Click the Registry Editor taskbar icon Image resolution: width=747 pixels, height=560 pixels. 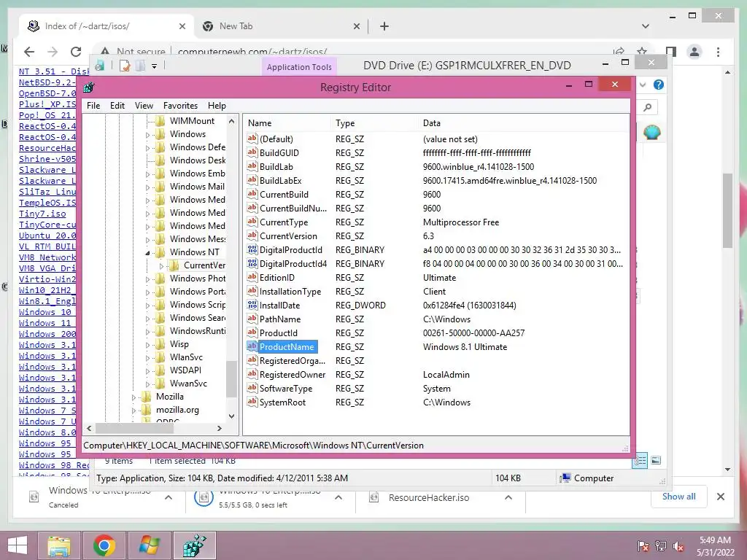pyautogui.click(x=194, y=545)
